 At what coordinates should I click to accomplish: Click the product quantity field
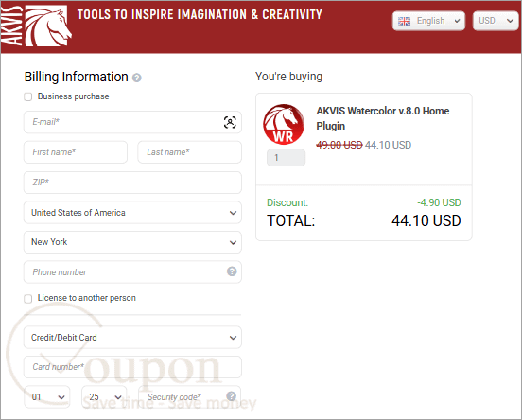286,158
